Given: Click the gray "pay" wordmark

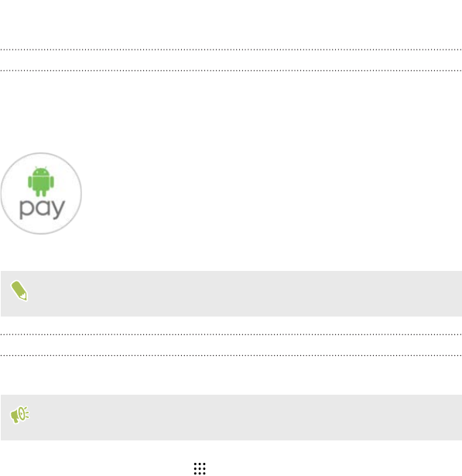Looking at the screenshot, I should 43,209.
